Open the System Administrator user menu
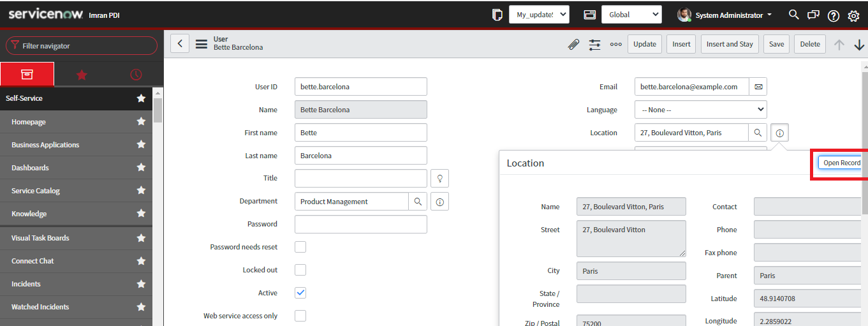Image resolution: width=868 pixels, height=326 pixels. tap(725, 15)
